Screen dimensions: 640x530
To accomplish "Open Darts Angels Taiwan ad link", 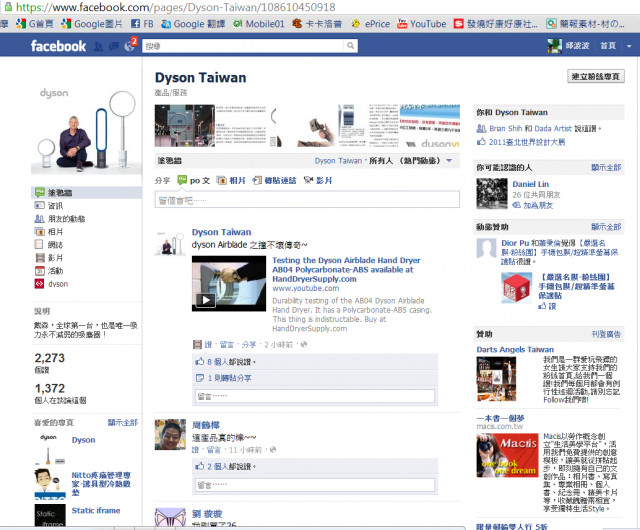I will coord(515,350).
